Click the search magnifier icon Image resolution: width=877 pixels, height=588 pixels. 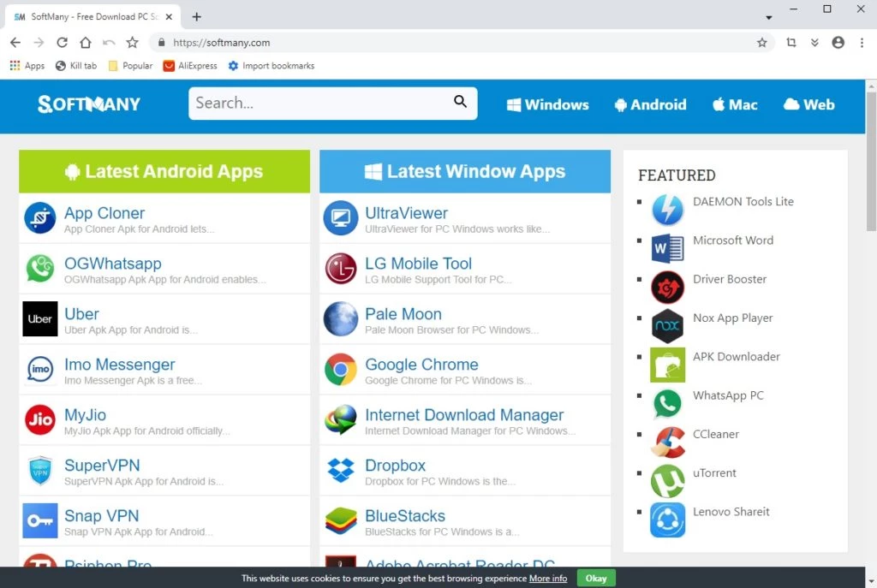click(460, 103)
